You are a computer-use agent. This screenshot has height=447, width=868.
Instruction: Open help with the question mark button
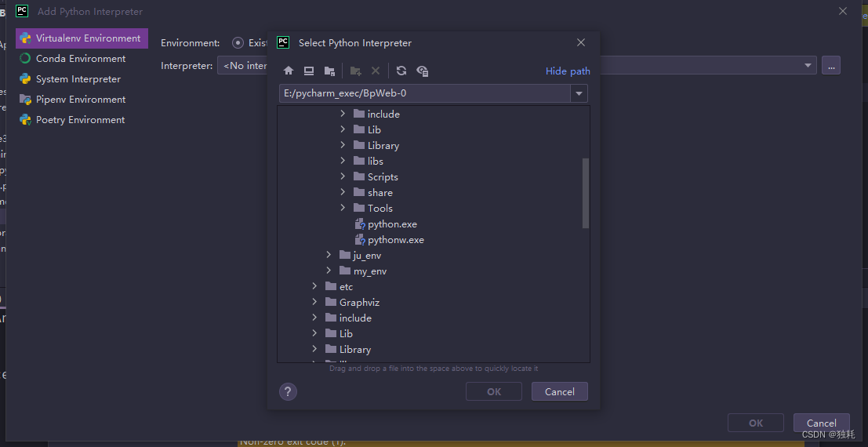[x=288, y=391]
